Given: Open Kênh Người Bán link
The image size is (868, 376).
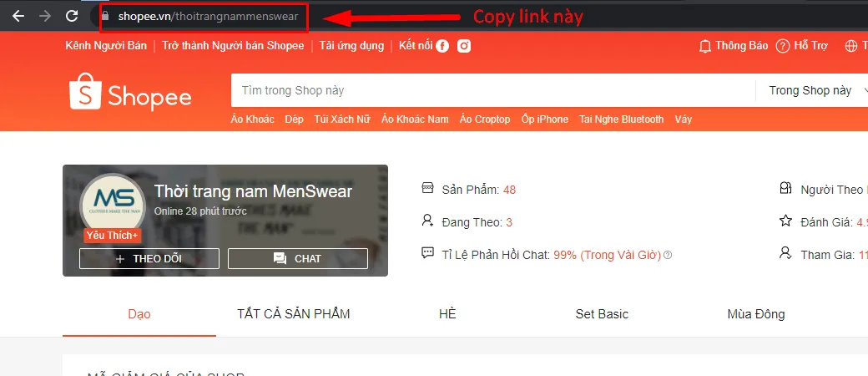Looking at the screenshot, I should (106, 45).
